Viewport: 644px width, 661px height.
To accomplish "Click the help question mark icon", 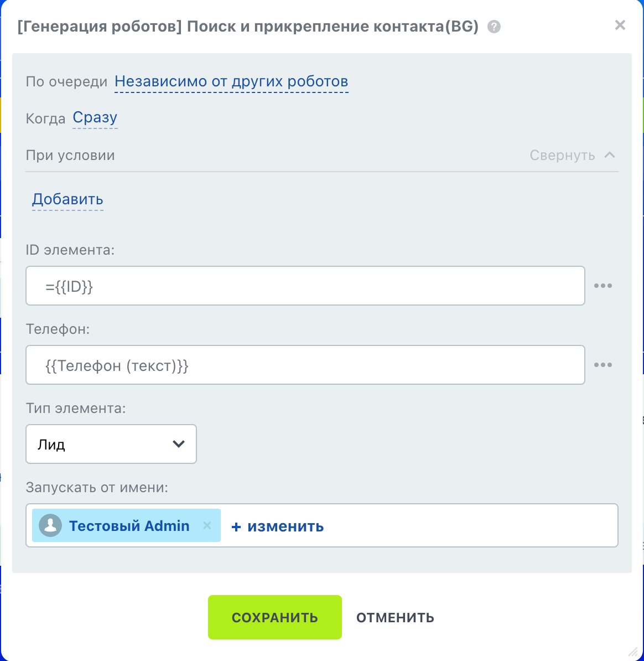I will tap(494, 27).
